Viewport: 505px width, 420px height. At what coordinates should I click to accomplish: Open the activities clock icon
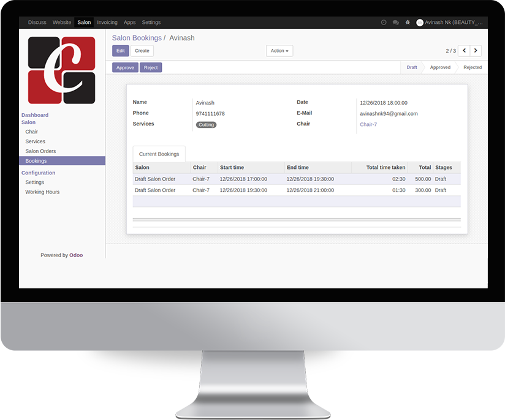(x=384, y=22)
